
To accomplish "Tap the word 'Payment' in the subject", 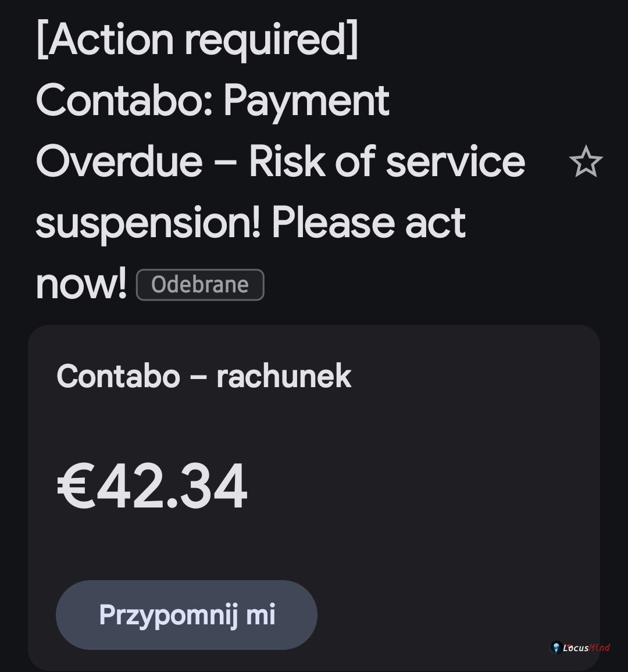I will (x=306, y=101).
